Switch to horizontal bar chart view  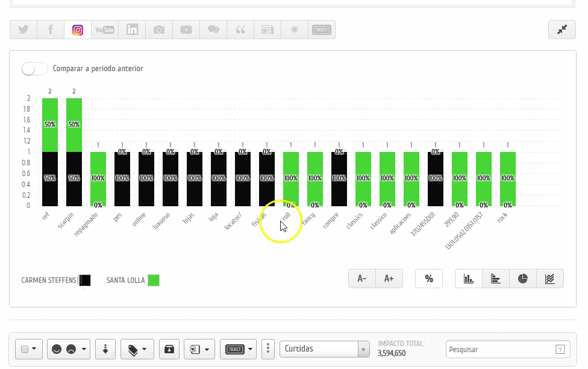pos(495,279)
